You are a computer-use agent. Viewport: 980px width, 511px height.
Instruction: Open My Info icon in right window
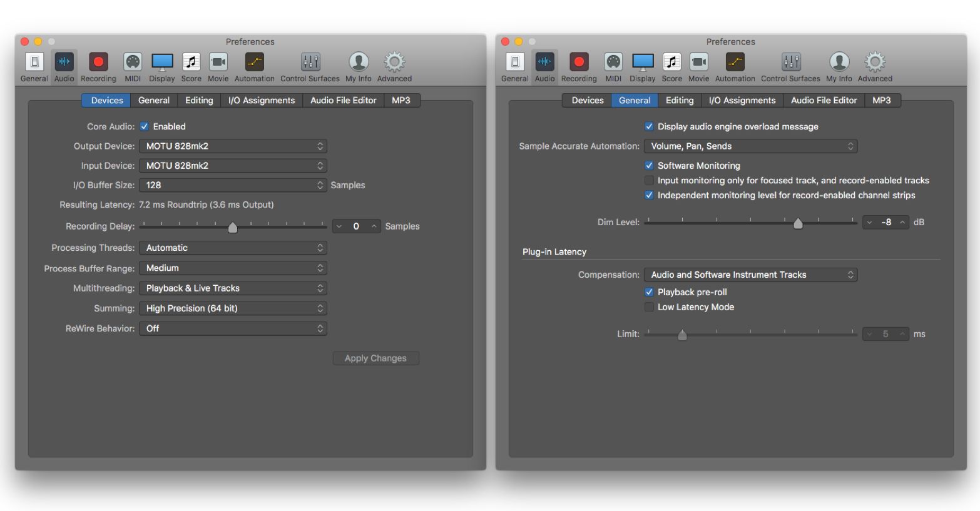point(839,62)
